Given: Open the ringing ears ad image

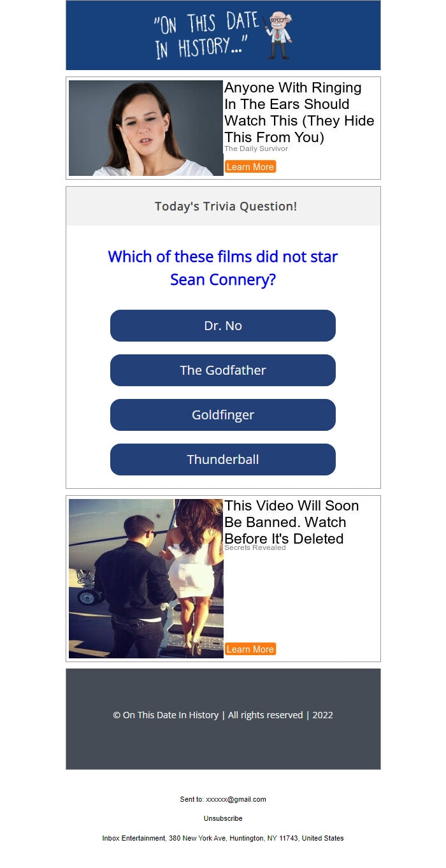Looking at the screenshot, I should click(x=146, y=128).
